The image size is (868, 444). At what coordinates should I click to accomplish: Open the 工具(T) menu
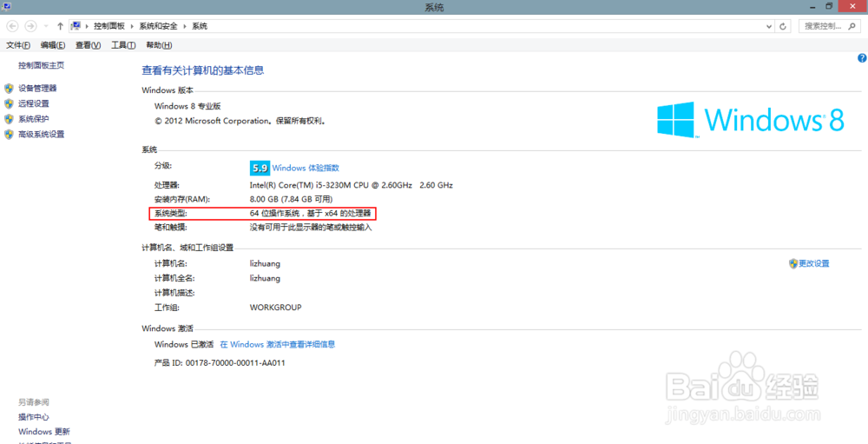(123, 45)
